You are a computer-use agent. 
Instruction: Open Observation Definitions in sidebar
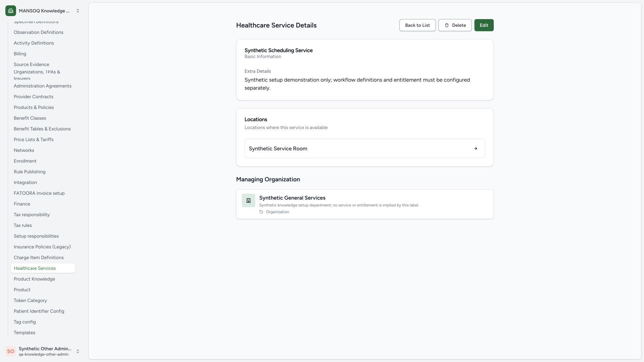43,32
